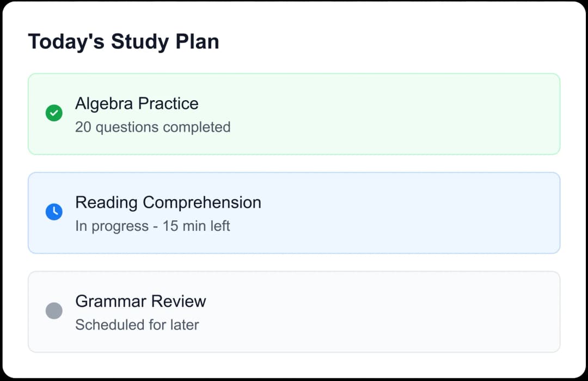Image resolution: width=588 pixels, height=381 pixels.
Task: Click the "In progress - 15 min left" subtitle
Action: 153,226
